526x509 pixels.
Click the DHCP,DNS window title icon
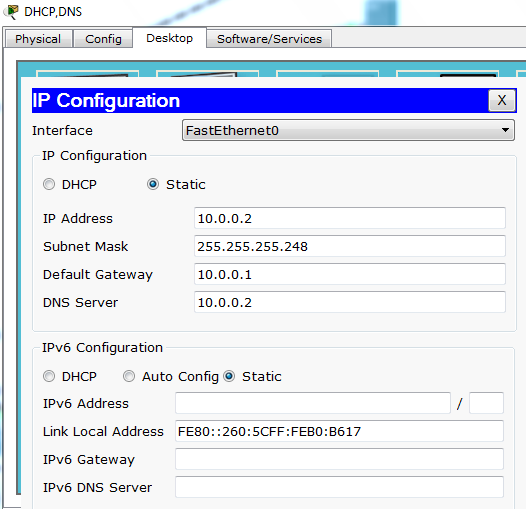coord(11,12)
